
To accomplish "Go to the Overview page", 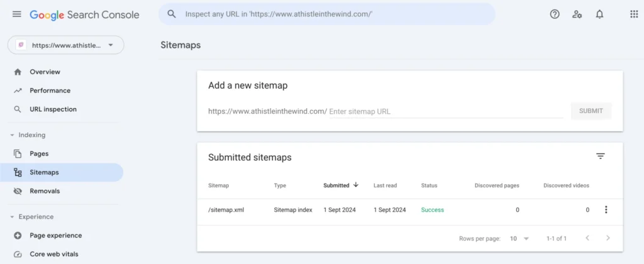I will pyautogui.click(x=45, y=72).
